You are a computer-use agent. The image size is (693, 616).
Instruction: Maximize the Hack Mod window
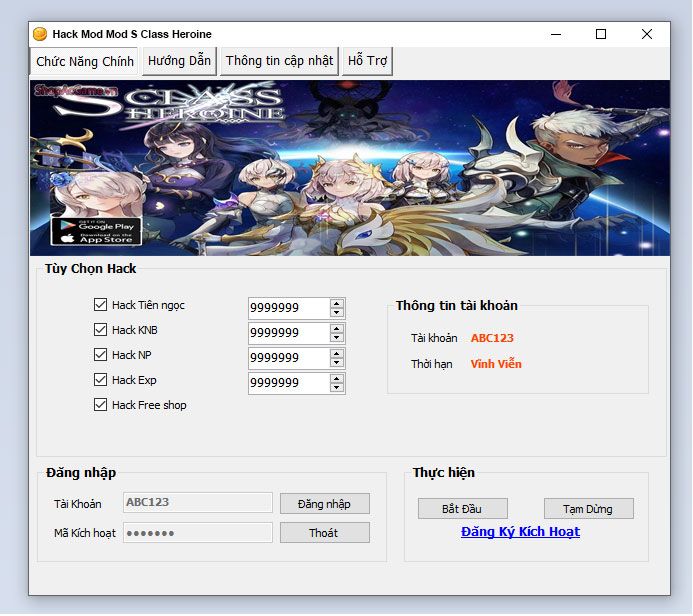click(601, 34)
